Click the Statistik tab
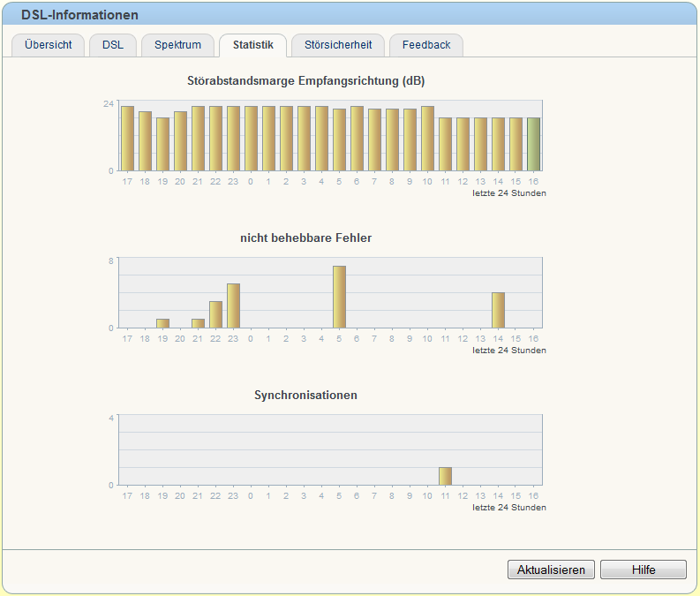This screenshot has height=596, width=700. tap(253, 45)
